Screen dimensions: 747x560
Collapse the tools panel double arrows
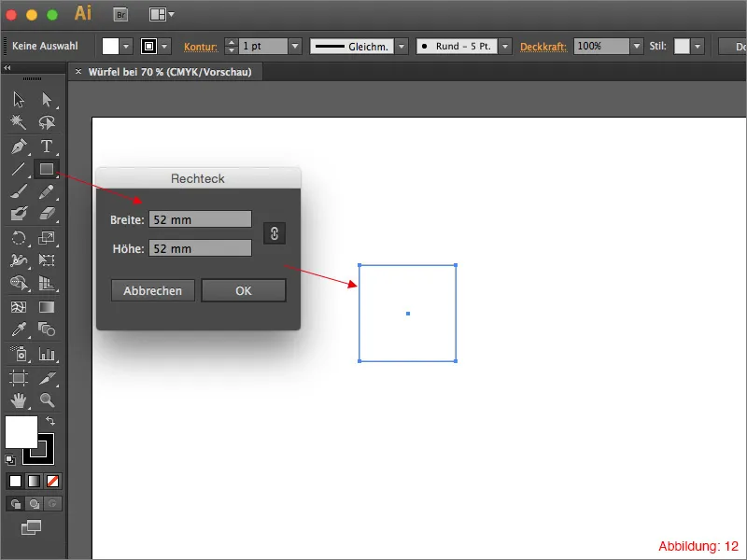click(7, 68)
